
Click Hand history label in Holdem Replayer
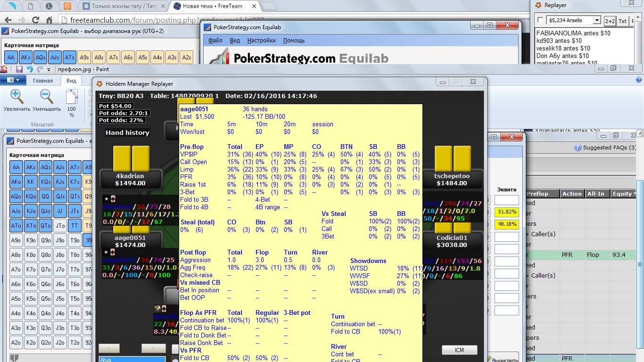click(x=127, y=132)
